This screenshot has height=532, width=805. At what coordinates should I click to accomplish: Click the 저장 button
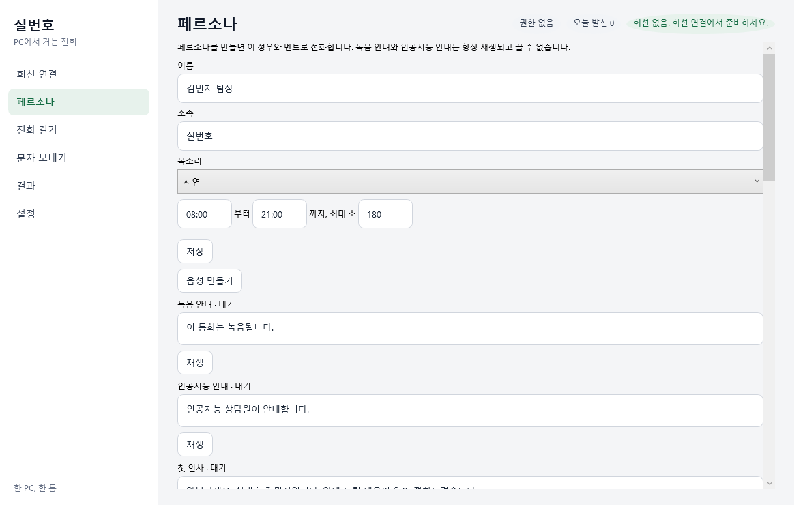tap(195, 252)
